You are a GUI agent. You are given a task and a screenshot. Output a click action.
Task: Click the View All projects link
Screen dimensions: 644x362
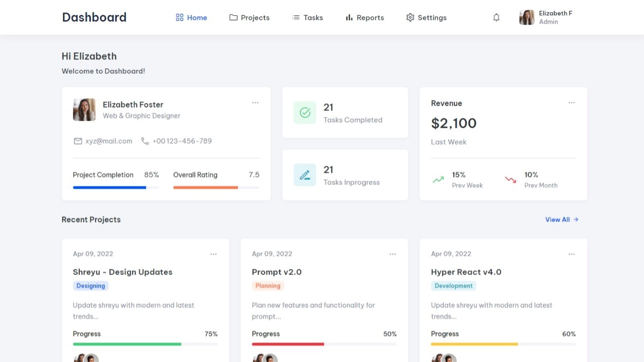561,220
